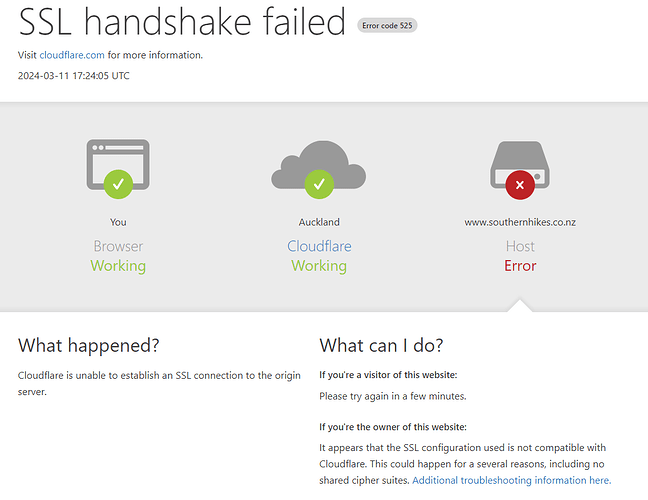Click the SSL handshake failed heading
Screen dimensions: 648x500
182,21
